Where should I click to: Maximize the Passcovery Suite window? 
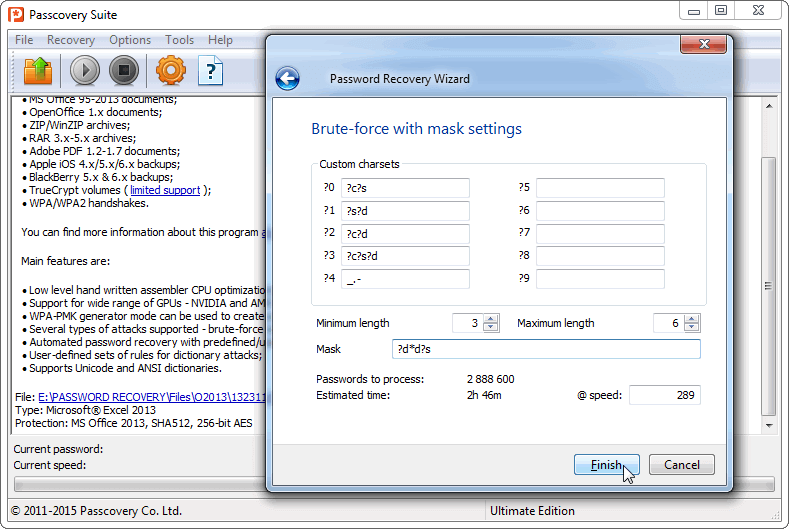(721, 11)
